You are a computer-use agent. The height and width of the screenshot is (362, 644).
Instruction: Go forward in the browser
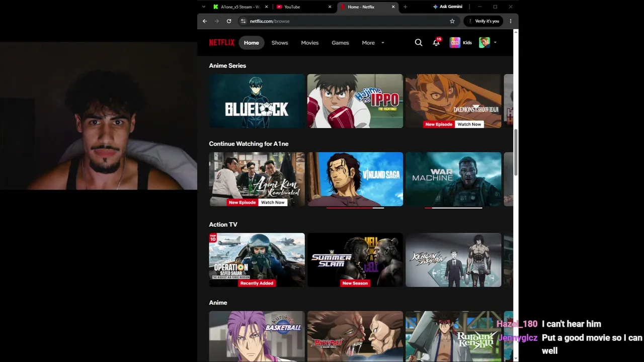217,21
